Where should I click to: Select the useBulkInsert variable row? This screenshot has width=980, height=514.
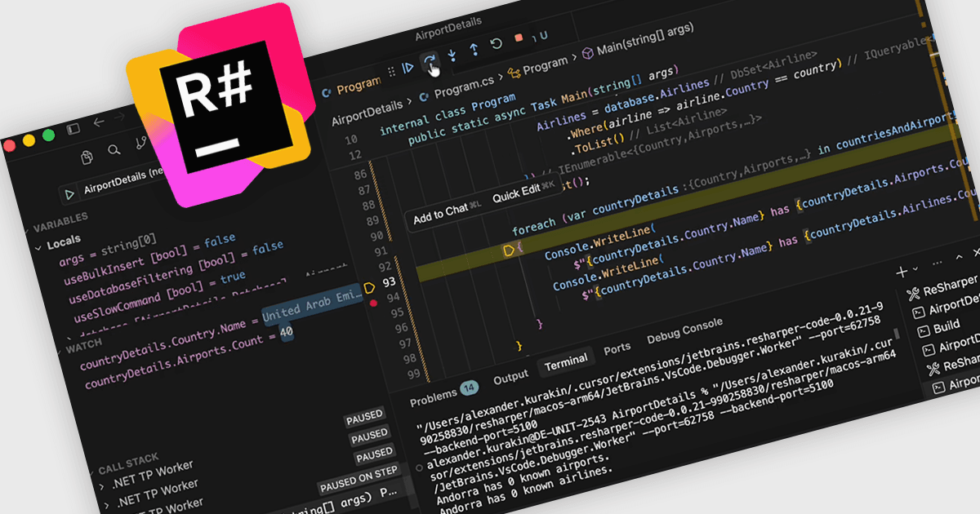[x=149, y=259]
